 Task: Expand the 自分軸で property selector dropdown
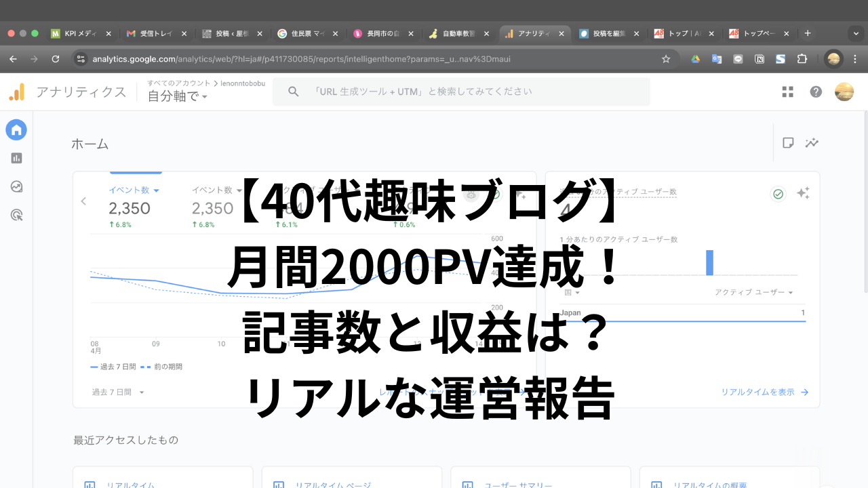178,97
